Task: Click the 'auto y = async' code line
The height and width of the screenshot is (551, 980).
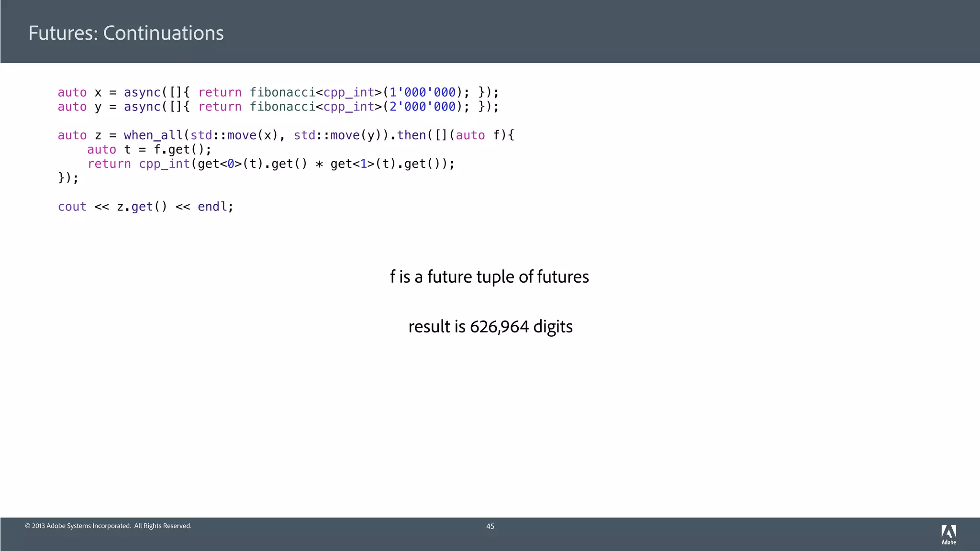Action: [278, 107]
